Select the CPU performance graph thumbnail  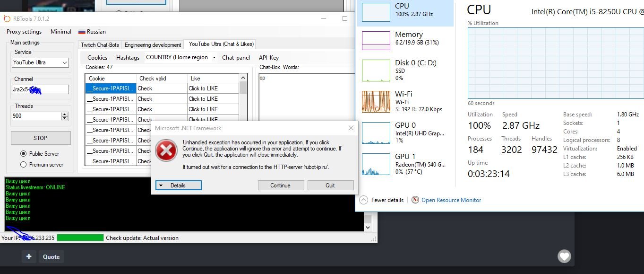[x=376, y=12]
